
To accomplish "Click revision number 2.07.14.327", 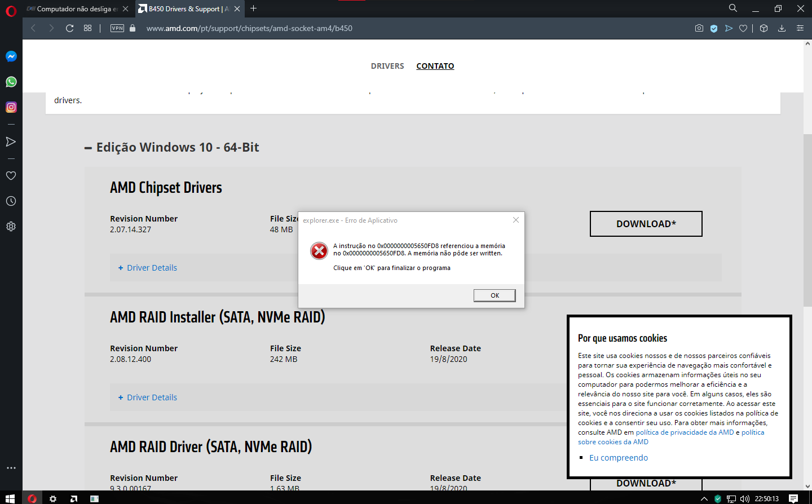I will [130, 229].
